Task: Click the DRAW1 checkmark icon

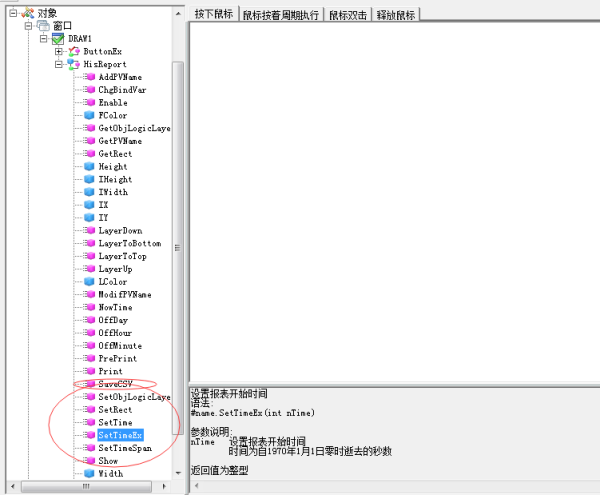Action: (58, 38)
